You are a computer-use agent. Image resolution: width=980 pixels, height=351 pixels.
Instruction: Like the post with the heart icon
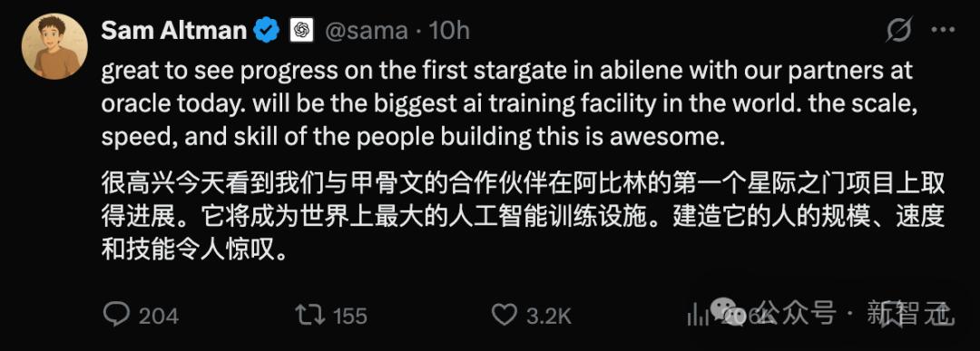(x=504, y=316)
